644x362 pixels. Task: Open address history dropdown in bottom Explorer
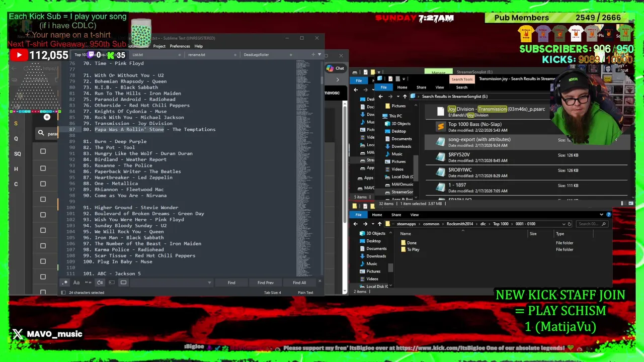point(563,224)
